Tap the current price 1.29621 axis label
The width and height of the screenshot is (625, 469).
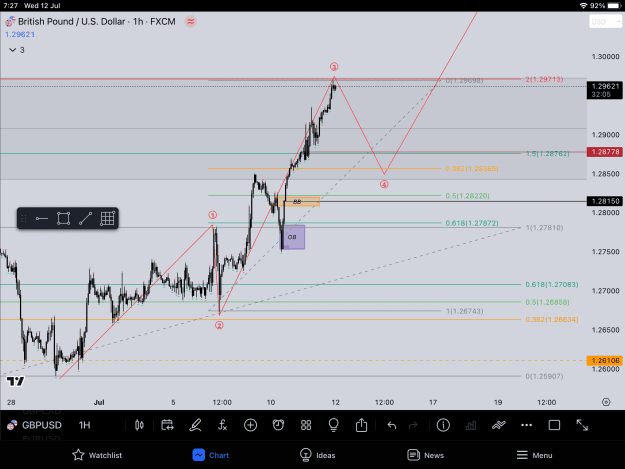click(605, 90)
